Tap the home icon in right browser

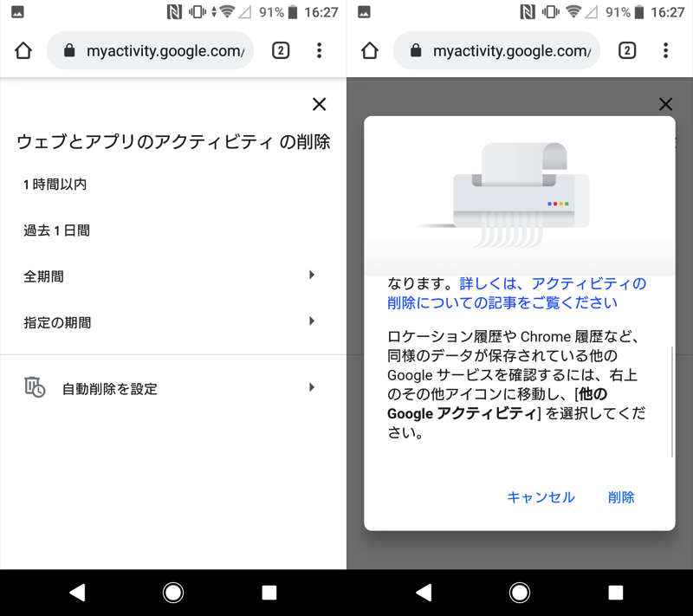pyautogui.click(x=370, y=51)
